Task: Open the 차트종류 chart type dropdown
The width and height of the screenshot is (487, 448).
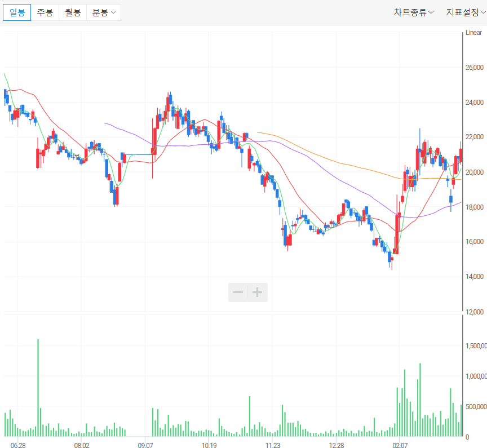Action: pos(413,12)
